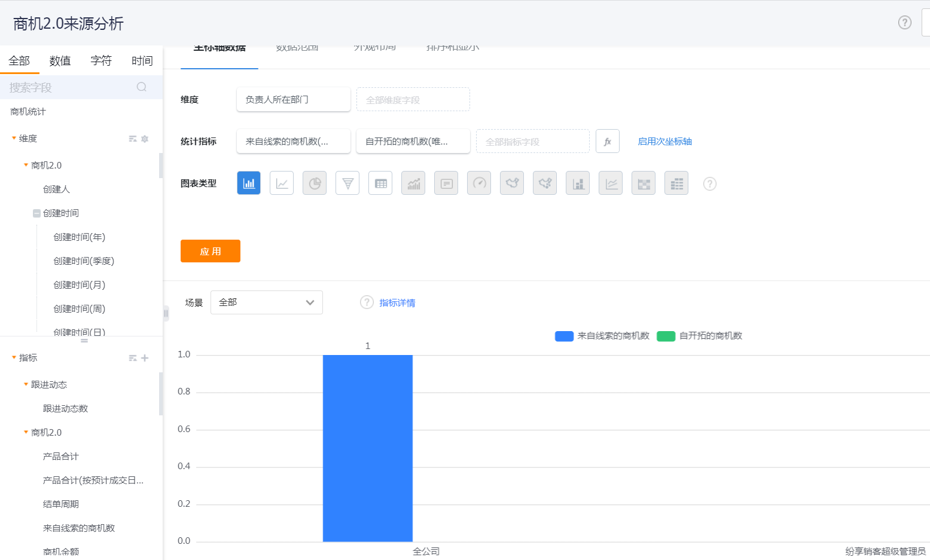Viewport: 930px width, 560px height.
Task: Collapse the 创建时间 node with minus box
Action: (36, 213)
